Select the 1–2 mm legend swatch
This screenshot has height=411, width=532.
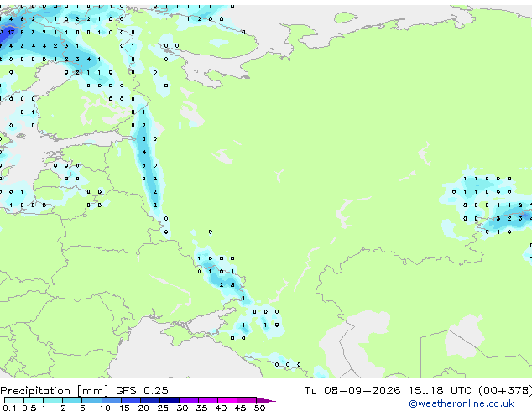point(53,400)
